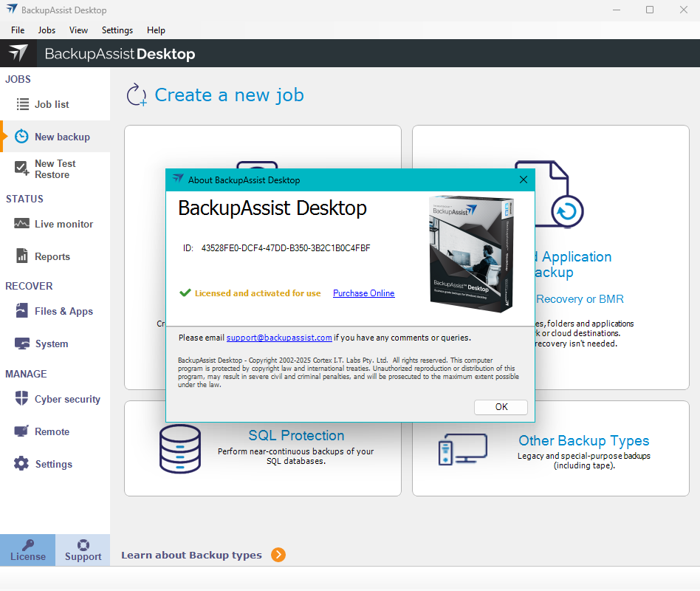
Task: Click the Remote monitor icon
Action: tap(21, 431)
